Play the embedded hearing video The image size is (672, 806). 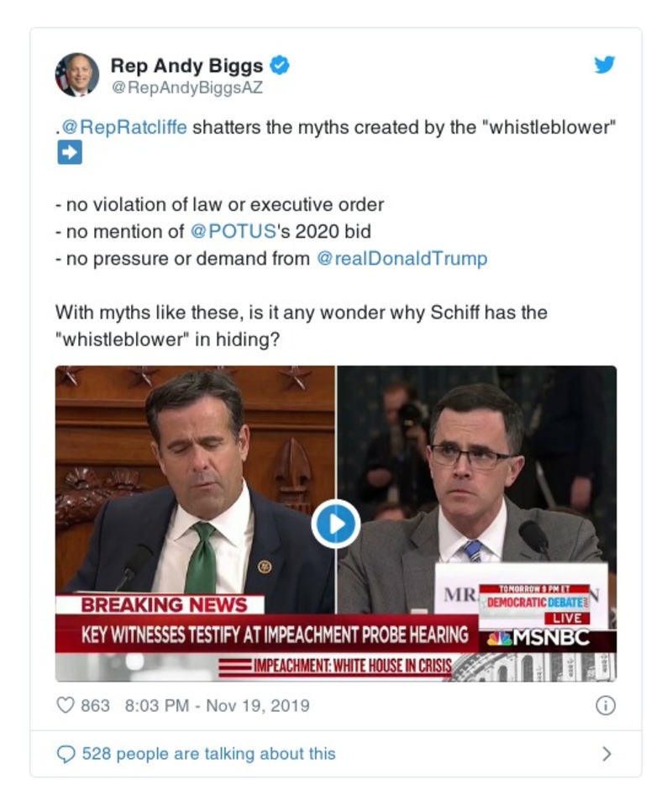[335, 524]
